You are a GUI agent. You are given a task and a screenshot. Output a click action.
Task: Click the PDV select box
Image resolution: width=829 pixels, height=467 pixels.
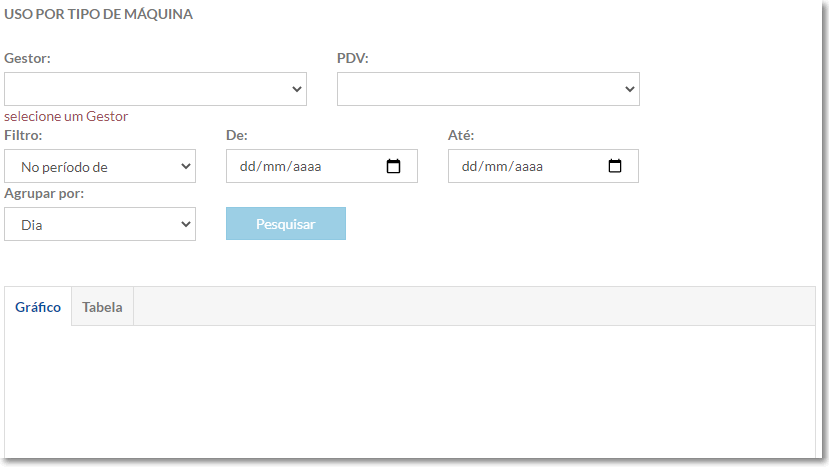(489, 89)
